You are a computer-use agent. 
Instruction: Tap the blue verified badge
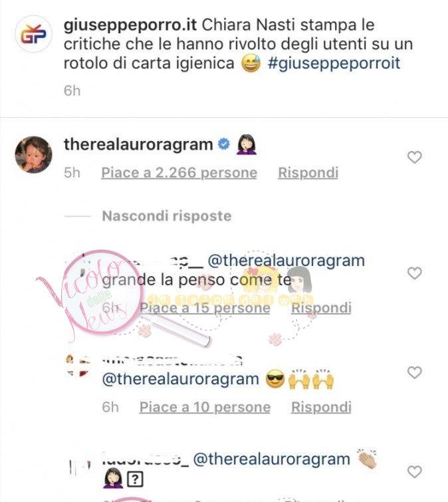pyautogui.click(x=224, y=144)
